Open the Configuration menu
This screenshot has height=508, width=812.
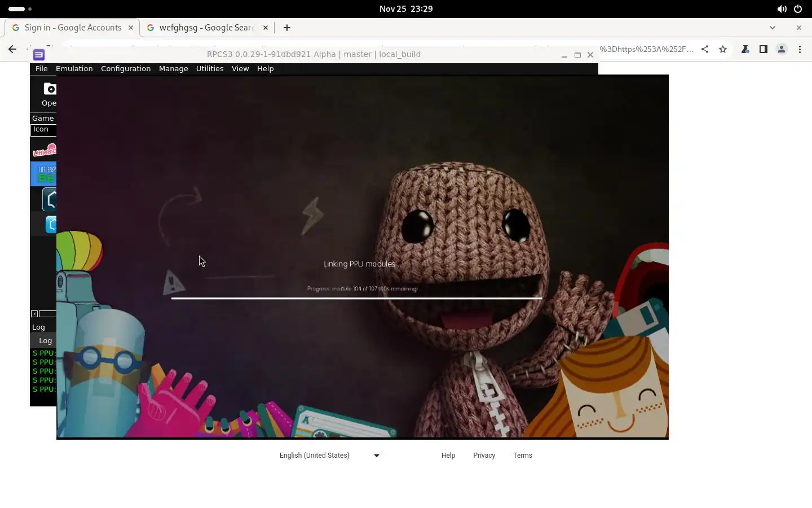126,69
